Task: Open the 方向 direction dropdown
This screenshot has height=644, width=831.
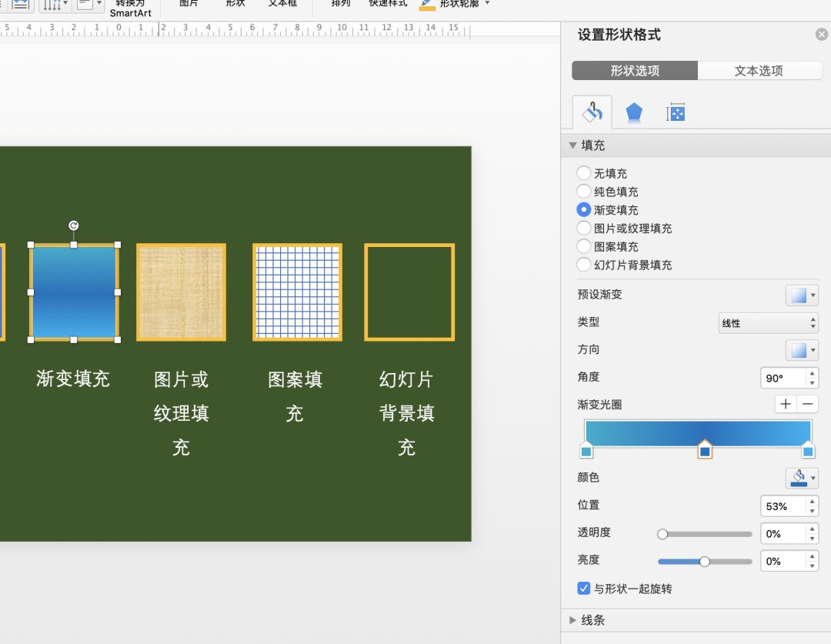Action: click(x=802, y=350)
